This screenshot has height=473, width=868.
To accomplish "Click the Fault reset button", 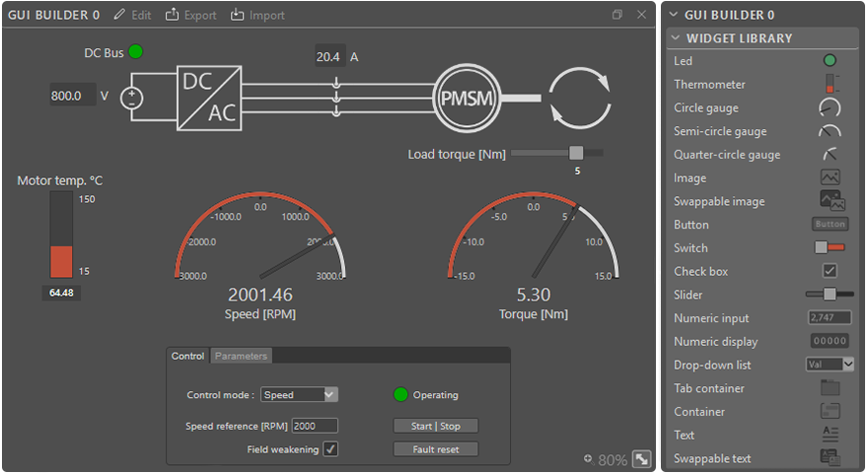I will click(x=435, y=449).
